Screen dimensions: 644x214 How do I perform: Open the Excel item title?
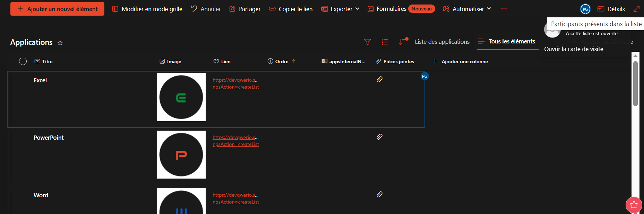[x=40, y=80]
